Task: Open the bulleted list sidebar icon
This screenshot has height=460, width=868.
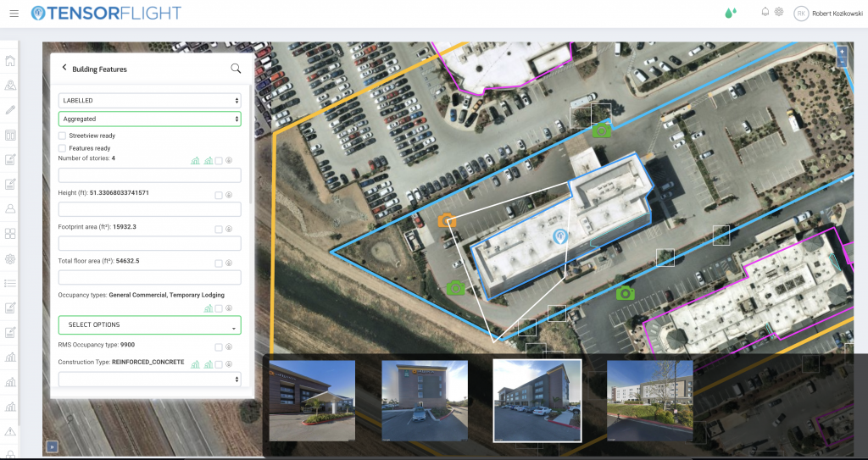Action: click(x=10, y=284)
